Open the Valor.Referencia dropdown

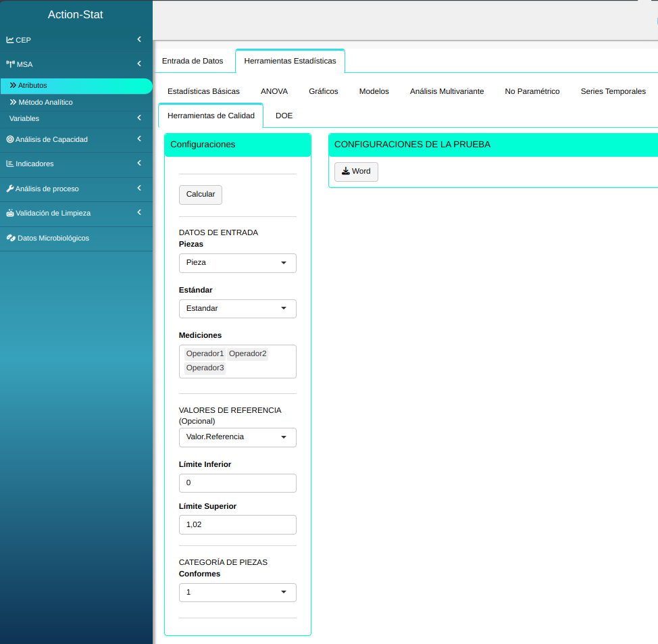tap(237, 437)
